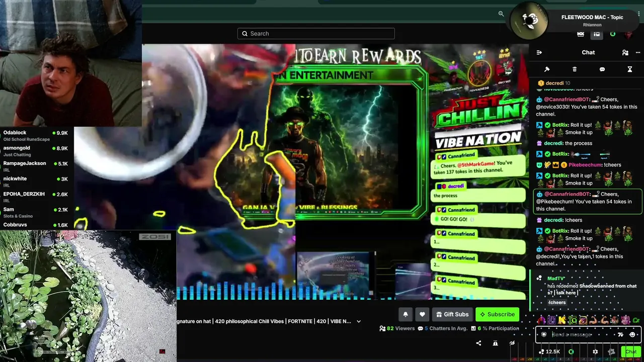Image resolution: width=644 pixels, height=362 pixels.
Task: Click the Chat panel heading
Action: (588, 52)
